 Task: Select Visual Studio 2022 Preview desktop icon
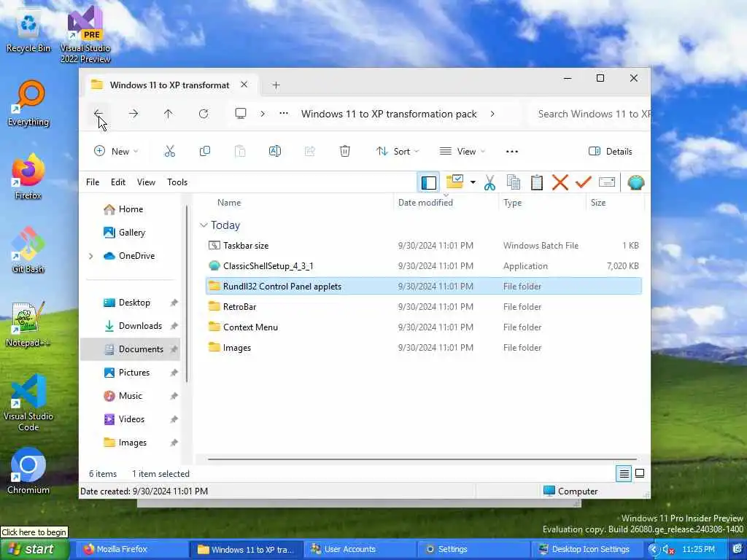click(85, 34)
